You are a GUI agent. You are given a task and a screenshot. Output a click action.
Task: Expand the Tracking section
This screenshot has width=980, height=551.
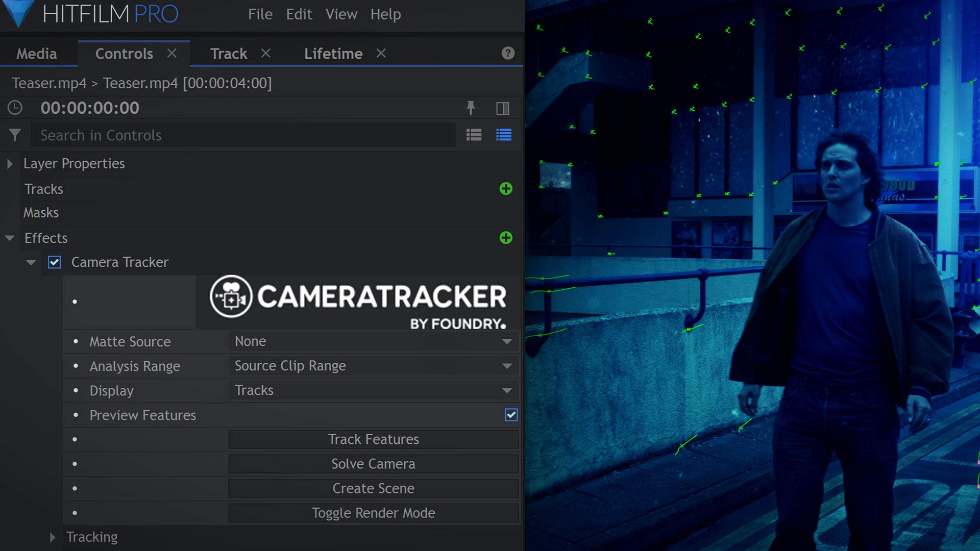52,537
